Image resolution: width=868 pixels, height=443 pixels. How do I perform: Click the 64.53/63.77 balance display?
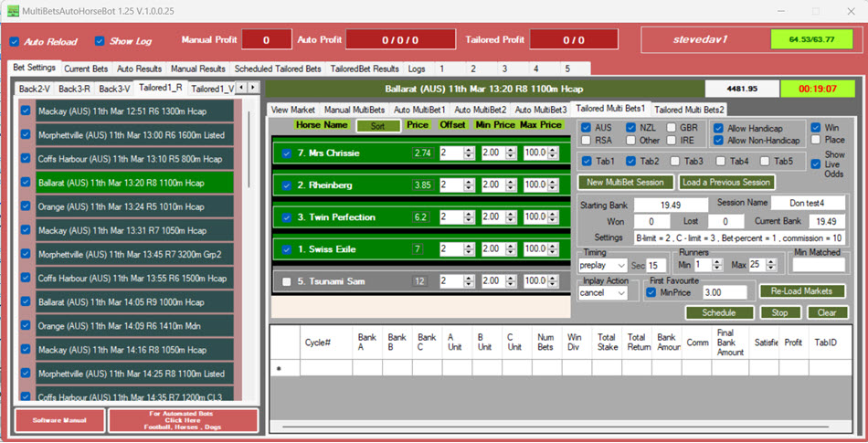tap(811, 40)
